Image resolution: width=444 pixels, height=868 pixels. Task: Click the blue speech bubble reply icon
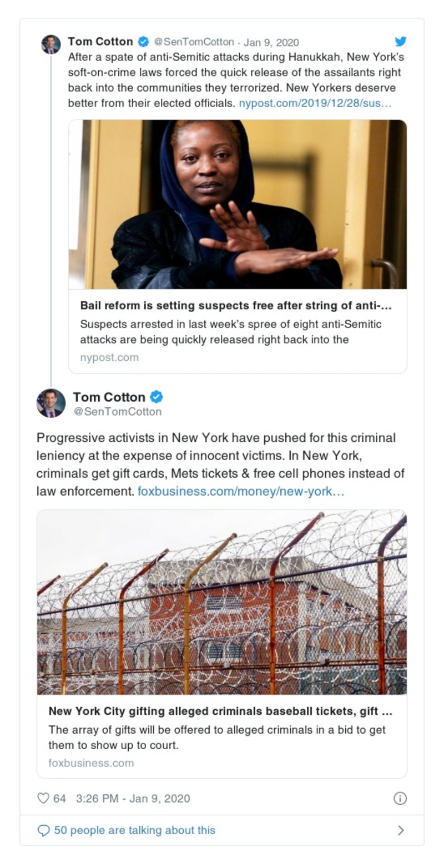[x=43, y=830]
